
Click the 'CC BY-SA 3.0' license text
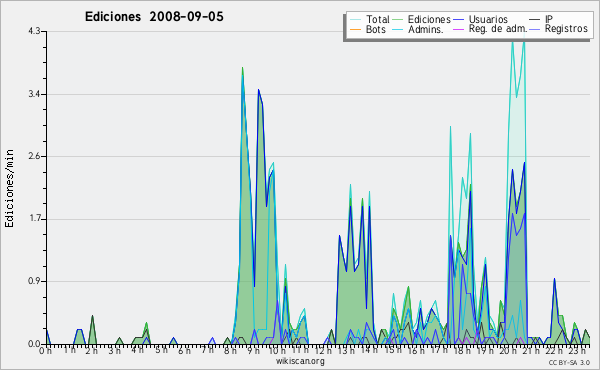tap(569, 362)
